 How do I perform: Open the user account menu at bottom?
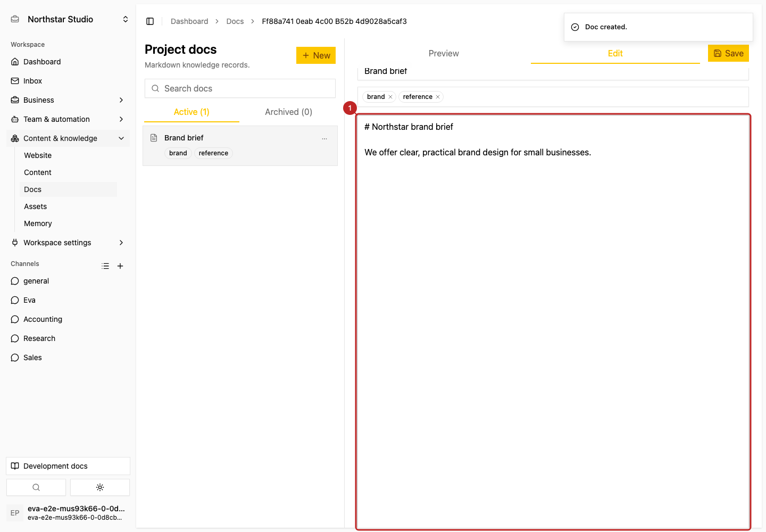pyautogui.click(x=68, y=513)
